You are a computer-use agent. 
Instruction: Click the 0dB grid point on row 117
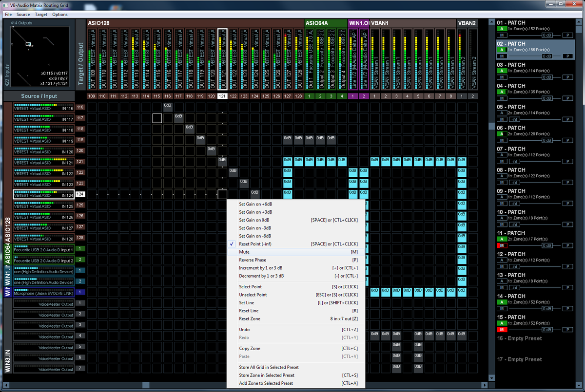(178, 118)
